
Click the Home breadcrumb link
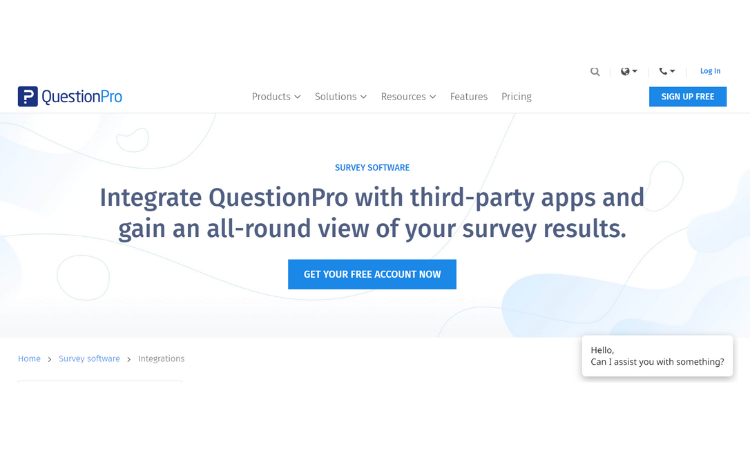[x=29, y=359]
